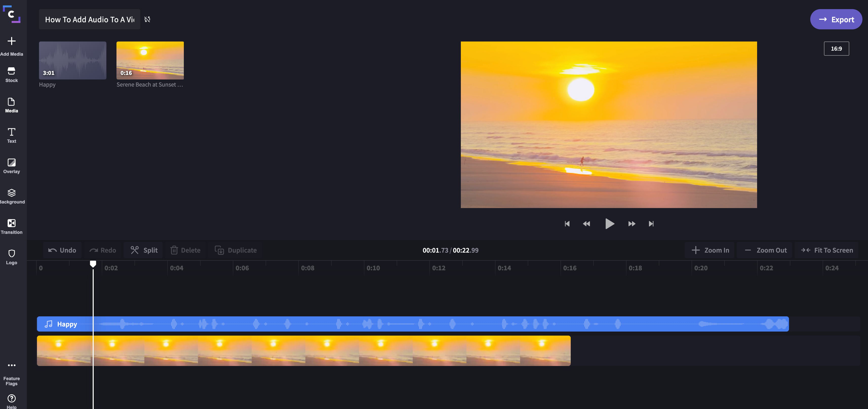The width and height of the screenshot is (868, 409).
Task: Click the Redo button
Action: [103, 250]
